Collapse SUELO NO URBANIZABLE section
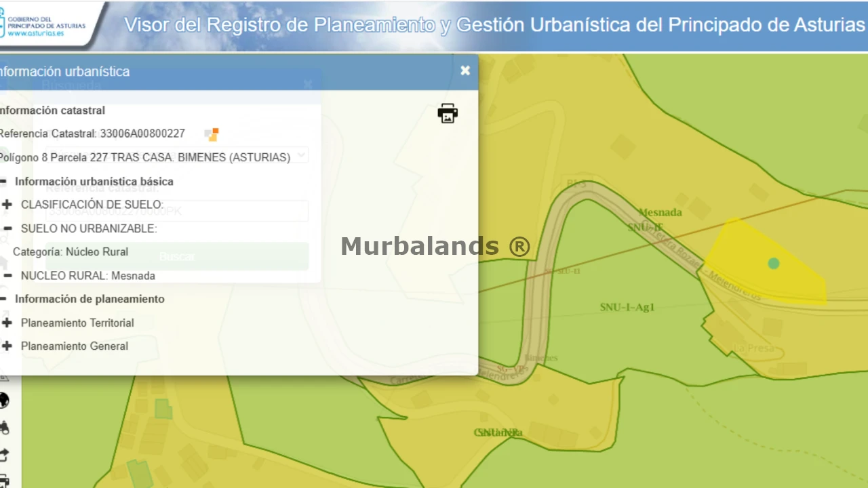This screenshot has width=868, height=488. tap(7, 229)
